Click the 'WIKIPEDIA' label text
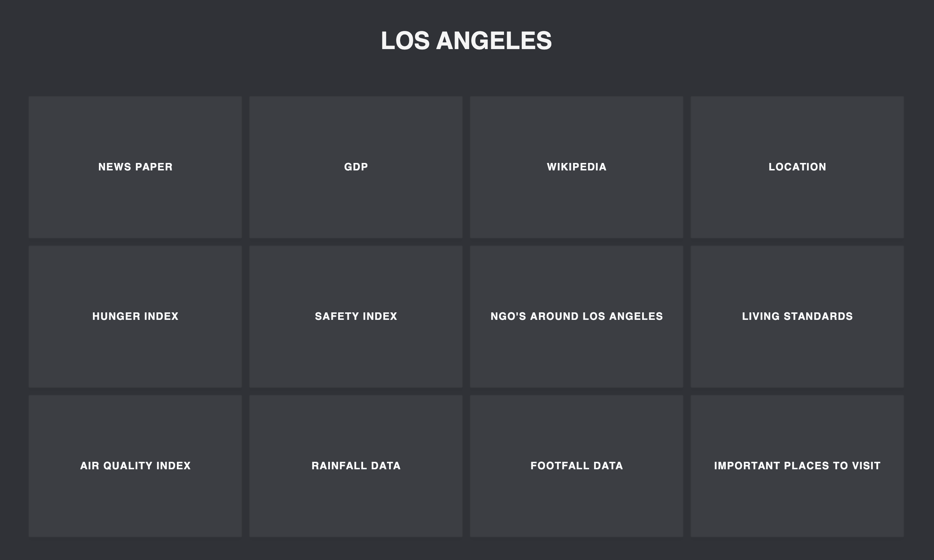Image resolution: width=934 pixels, height=560 pixels. (577, 167)
